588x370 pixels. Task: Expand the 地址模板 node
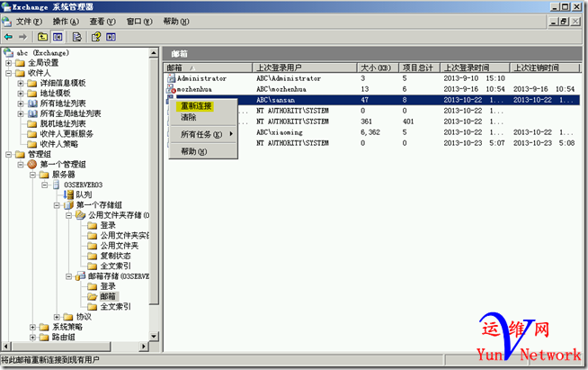(21, 93)
